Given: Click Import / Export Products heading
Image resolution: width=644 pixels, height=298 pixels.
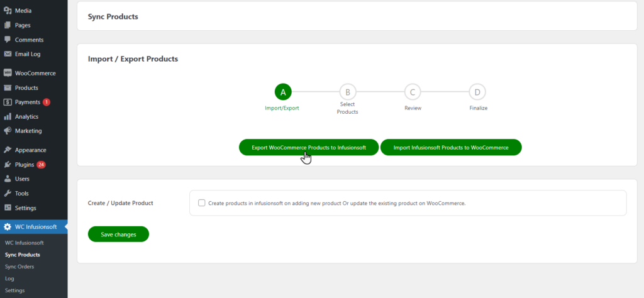Looking at the screenshot, I should click(x=133, y=58).
